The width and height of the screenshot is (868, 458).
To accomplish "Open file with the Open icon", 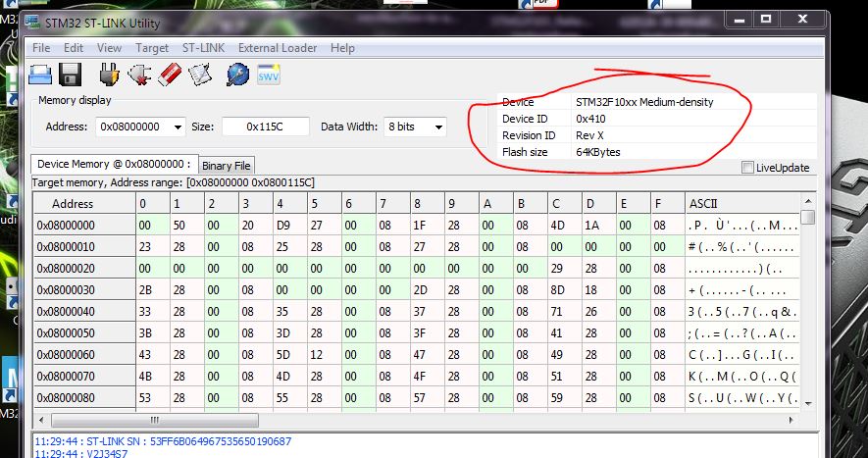I will coord(40,75).
